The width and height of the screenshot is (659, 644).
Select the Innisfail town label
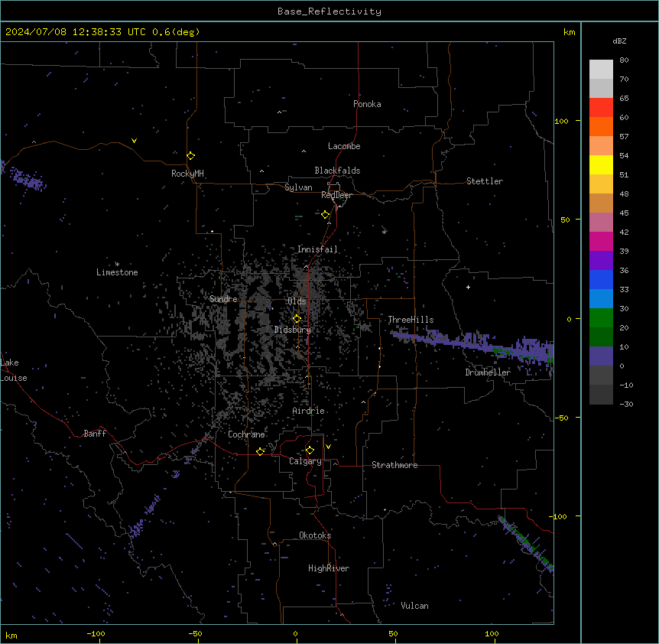click(x=317, y=249)
